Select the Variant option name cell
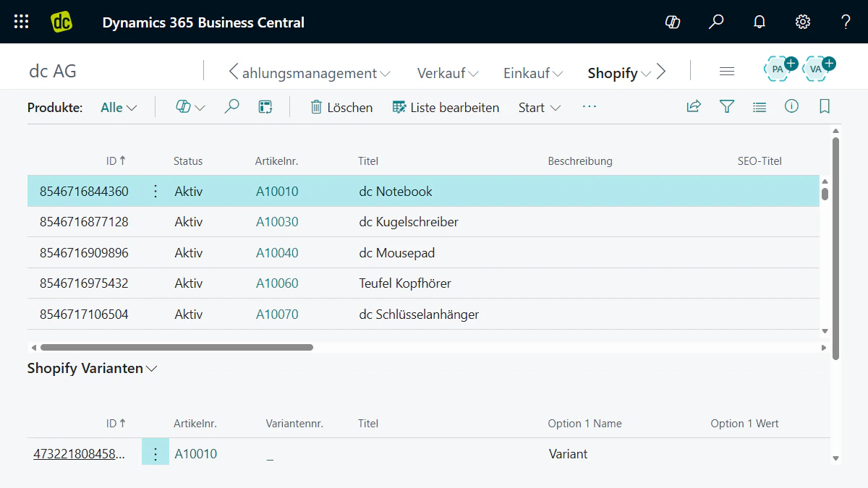868x488 pixels. 568,454
